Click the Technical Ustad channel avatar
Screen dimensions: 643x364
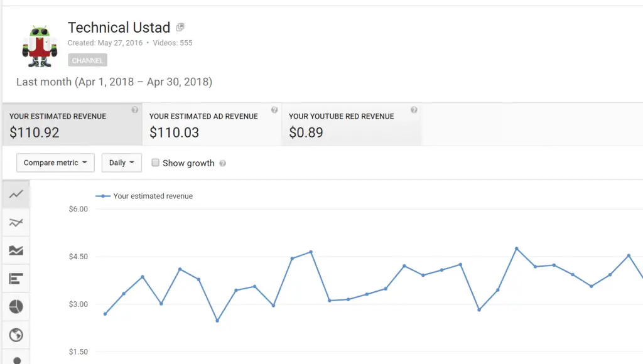coord(40,46)
